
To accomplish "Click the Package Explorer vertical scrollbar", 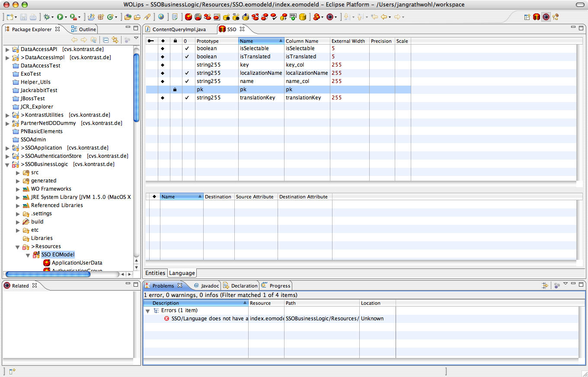I will point(137,88).
